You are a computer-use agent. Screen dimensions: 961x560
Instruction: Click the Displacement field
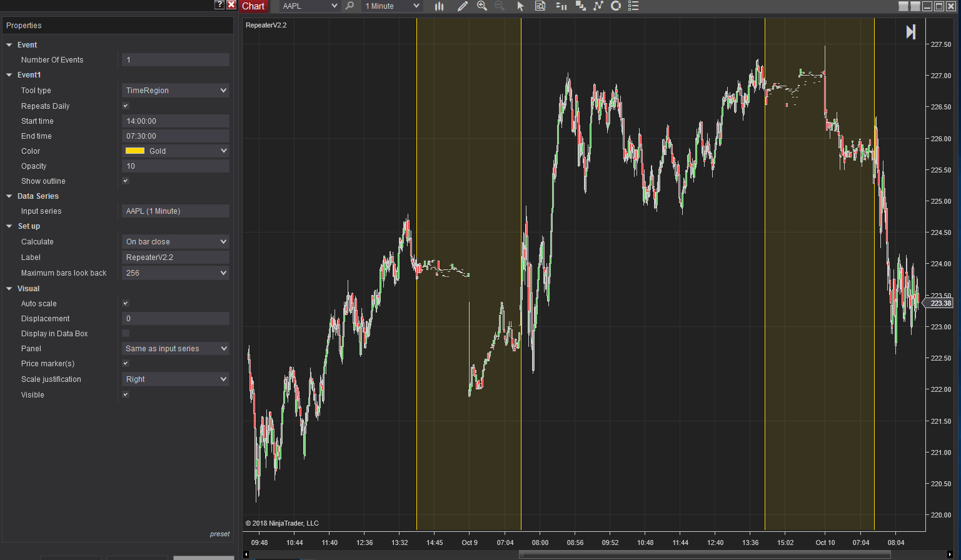176,319
